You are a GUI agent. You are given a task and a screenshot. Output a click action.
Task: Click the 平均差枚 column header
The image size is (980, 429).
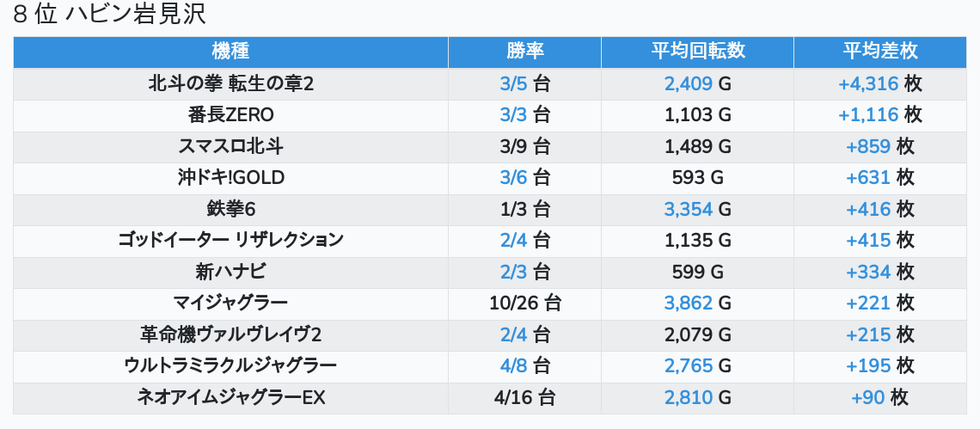click(x=879, y=52)
